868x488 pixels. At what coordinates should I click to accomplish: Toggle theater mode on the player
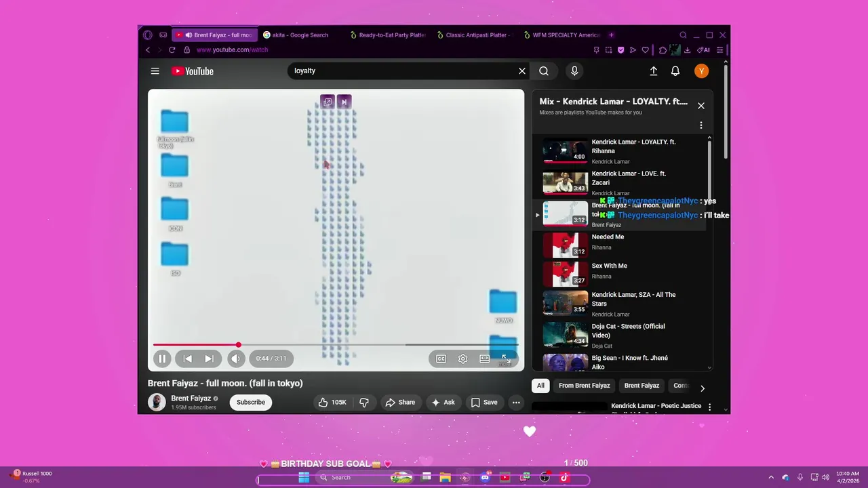[484, 359]
